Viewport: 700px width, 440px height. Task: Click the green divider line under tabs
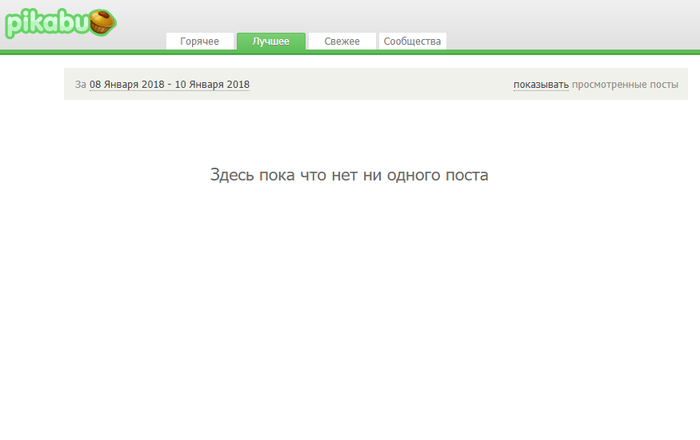point(350,52)
